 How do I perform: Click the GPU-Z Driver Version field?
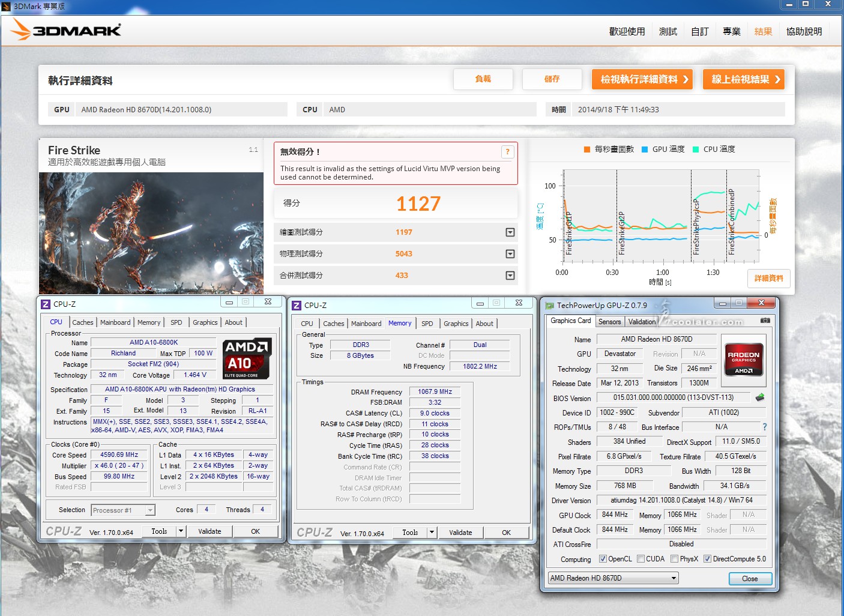[x=681, y=500]
